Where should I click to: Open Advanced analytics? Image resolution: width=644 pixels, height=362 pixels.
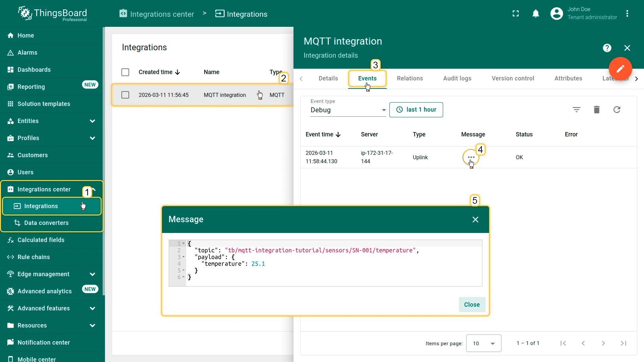pos(51,291)
